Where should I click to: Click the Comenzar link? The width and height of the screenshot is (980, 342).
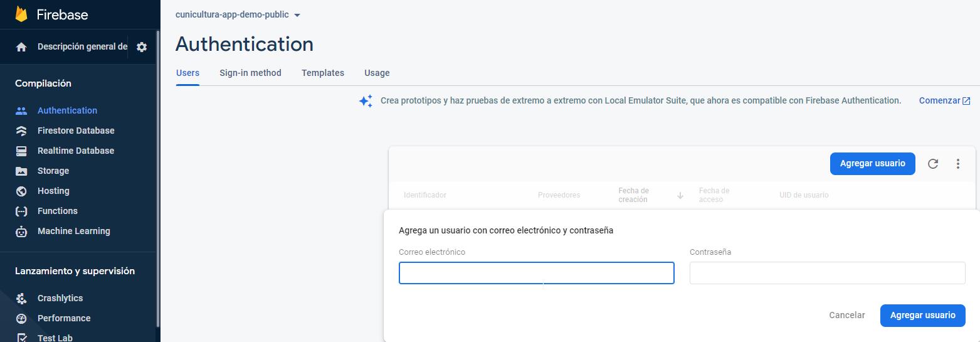point(939,100)
